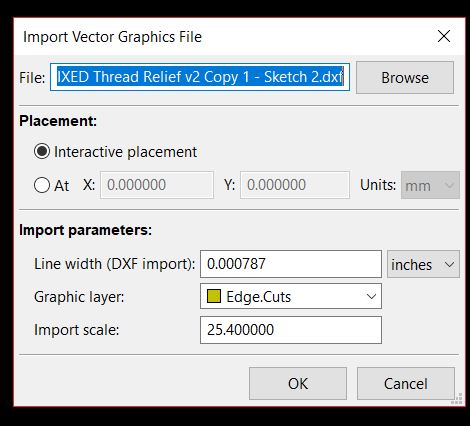Select the At coordinates radio button

(42, 185)
